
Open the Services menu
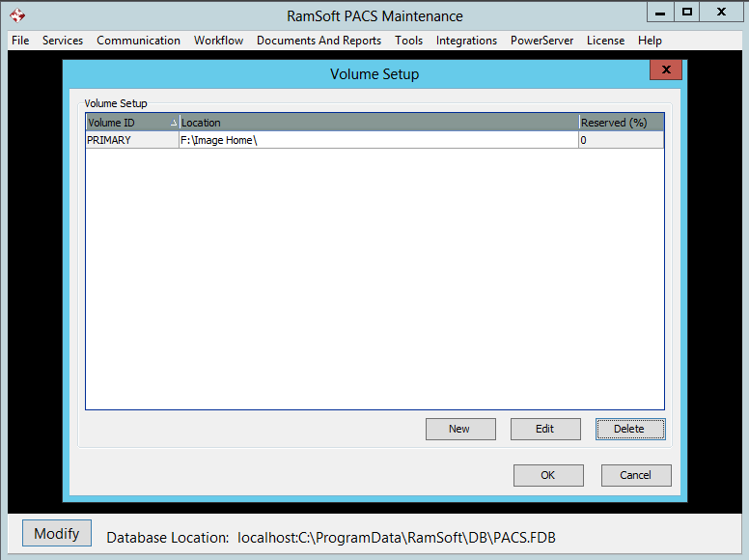[63, 41]
